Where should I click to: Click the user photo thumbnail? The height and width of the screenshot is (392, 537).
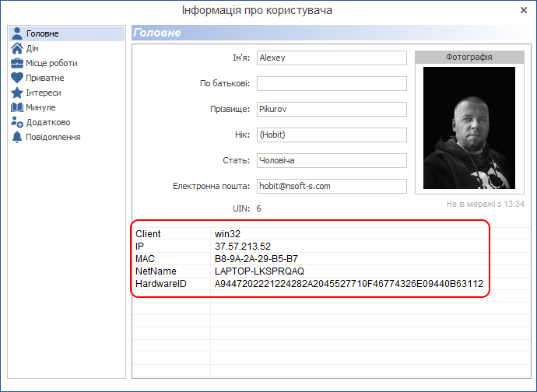(x=469, y=128)
